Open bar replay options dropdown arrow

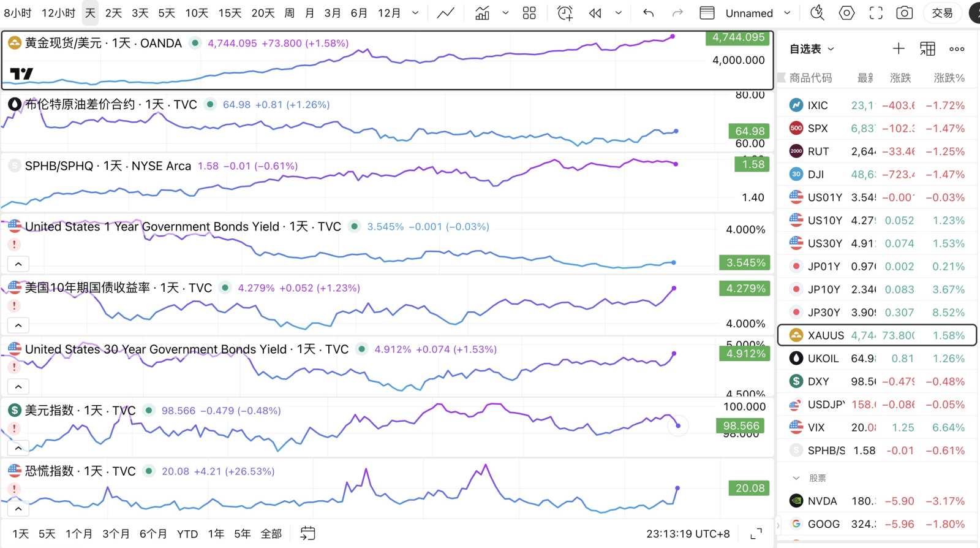point(619,13)
